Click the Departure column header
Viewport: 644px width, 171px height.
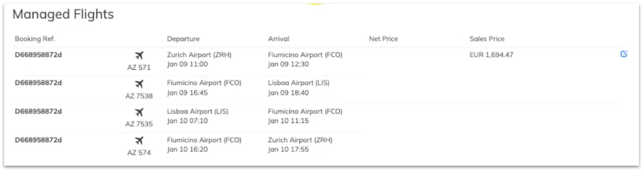coord(183,39)
